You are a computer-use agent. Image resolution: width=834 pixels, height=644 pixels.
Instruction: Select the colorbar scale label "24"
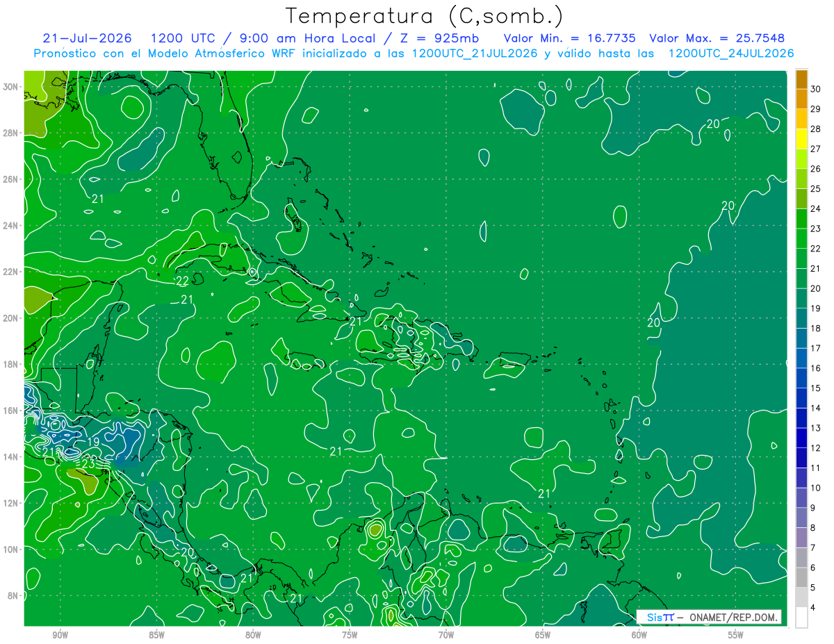(816, 208)
